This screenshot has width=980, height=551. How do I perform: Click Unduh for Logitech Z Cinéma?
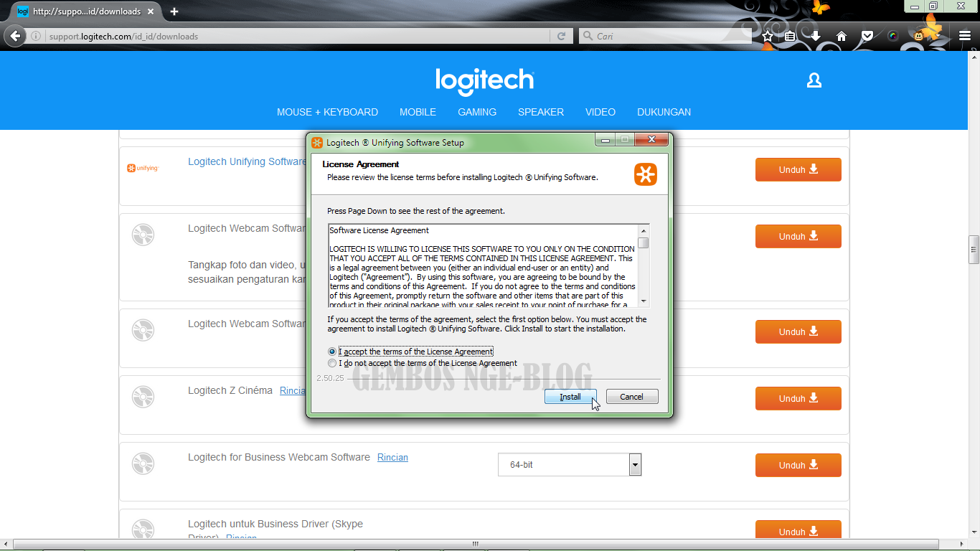798,399
